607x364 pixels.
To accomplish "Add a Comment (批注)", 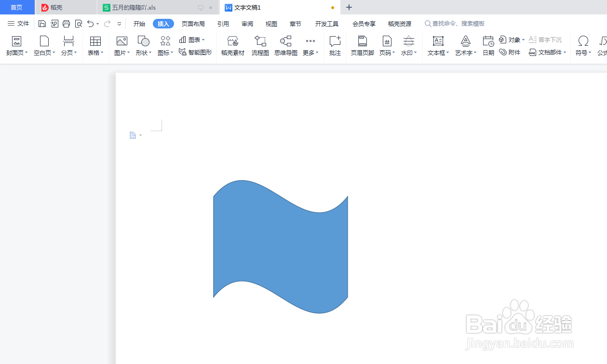I will (x=335, y=46).
